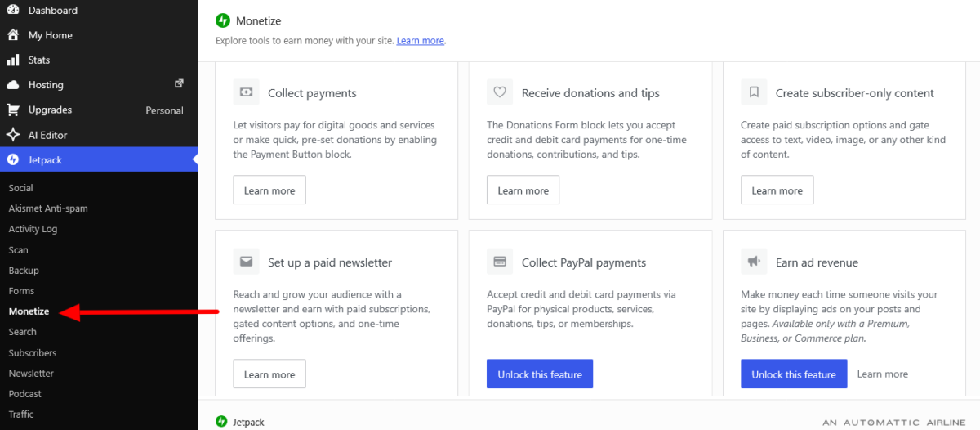Open Scan under Jetpack

click(x=19, y=250)
